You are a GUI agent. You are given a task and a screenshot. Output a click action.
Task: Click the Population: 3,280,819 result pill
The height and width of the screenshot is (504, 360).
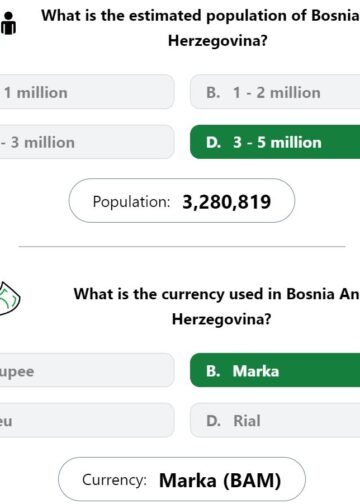click(x=182, y=201)
